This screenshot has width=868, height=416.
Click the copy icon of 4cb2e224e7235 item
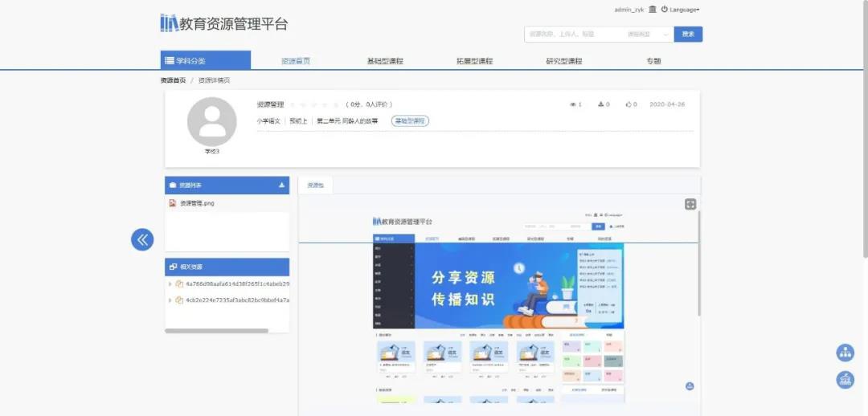179,300
